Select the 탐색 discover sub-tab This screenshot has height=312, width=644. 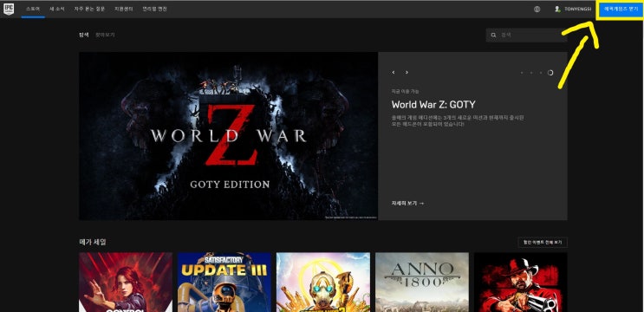click(x=84, y=35)
